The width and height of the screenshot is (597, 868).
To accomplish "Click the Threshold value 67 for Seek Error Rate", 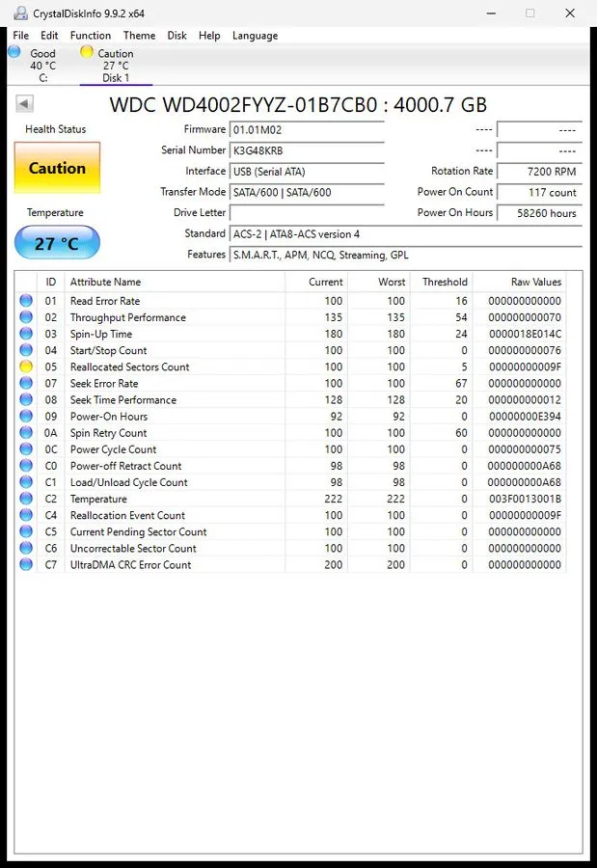I will point(461,383).
